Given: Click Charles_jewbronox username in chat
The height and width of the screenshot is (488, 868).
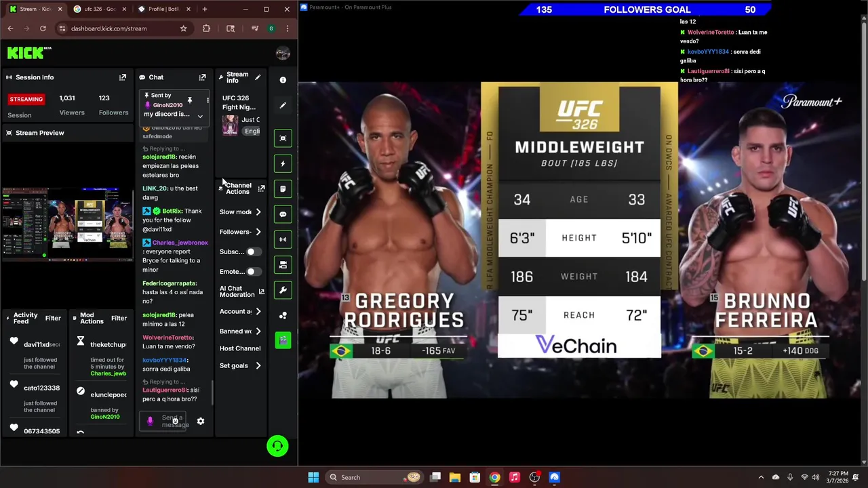Looking at the screenshot, I should (180, 243).
